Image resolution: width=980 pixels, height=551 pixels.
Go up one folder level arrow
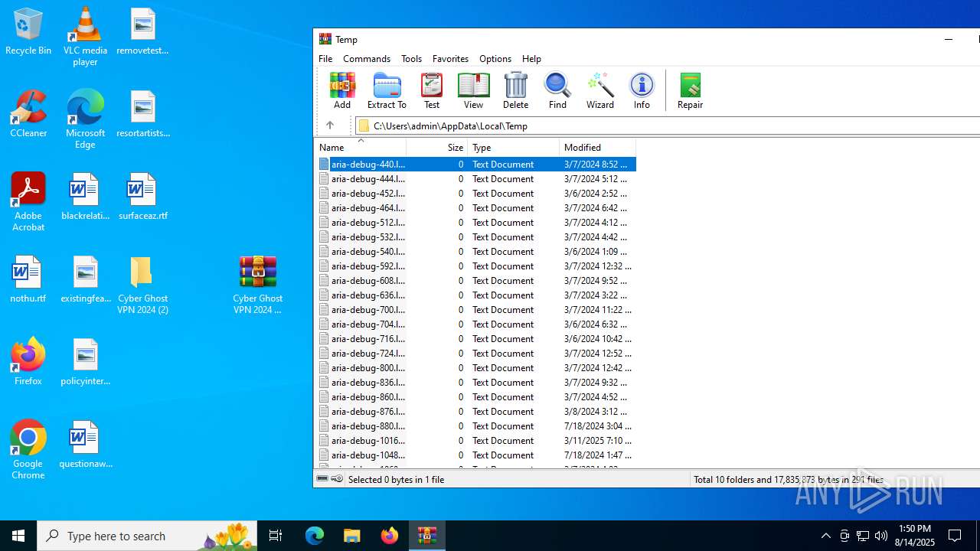click(330, 126)
